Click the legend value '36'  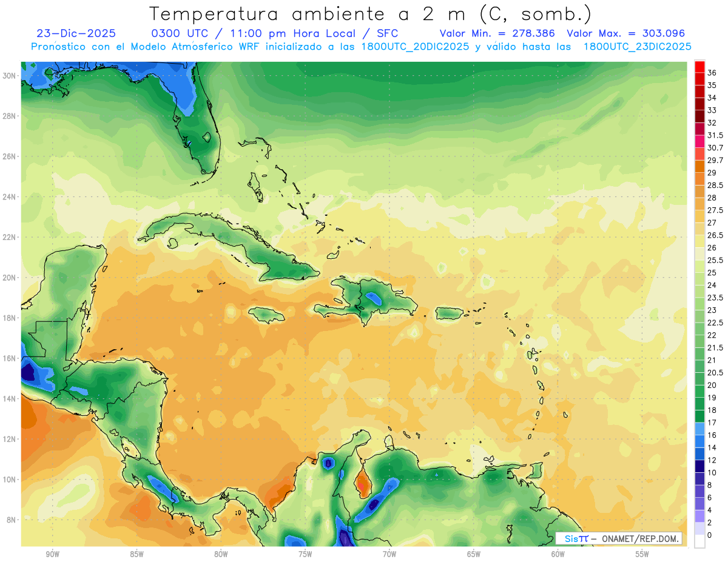pos(712,73)
